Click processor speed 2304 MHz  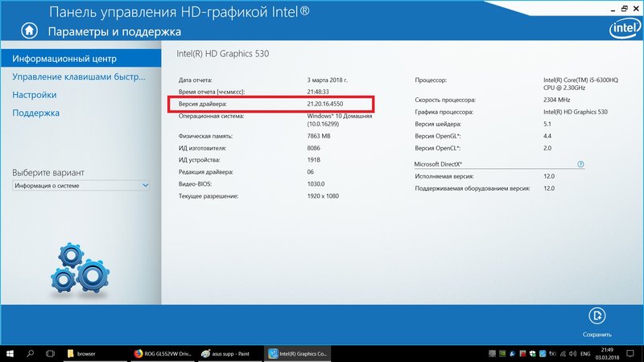pyautogui.click(x=556, y=100)
